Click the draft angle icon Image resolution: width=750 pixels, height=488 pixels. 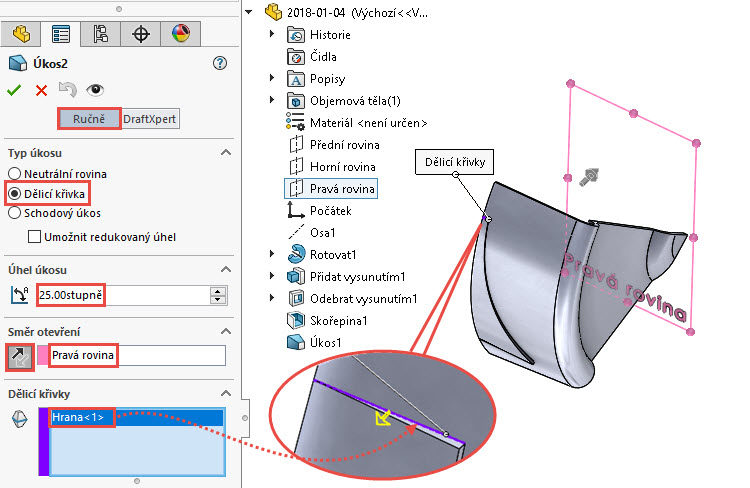pos(20,295)
